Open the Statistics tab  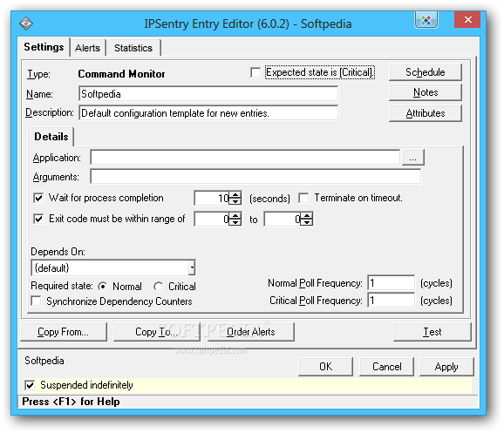coord(133,48)
